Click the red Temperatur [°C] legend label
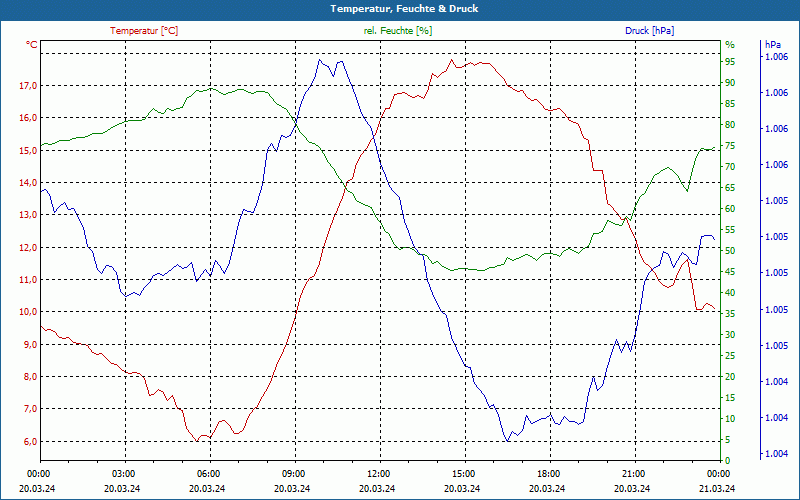This screenshot has height=500, width=800. pyautogui.click(x=144, y=31)
